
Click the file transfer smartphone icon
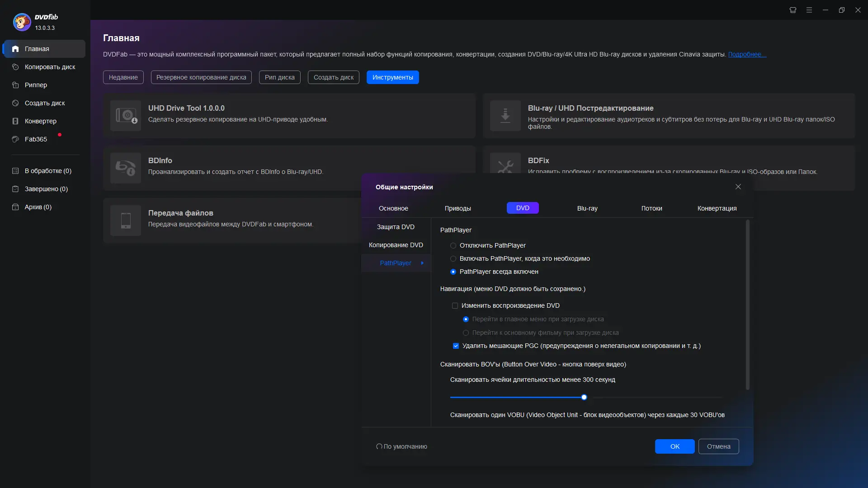[x=126, y=221]
